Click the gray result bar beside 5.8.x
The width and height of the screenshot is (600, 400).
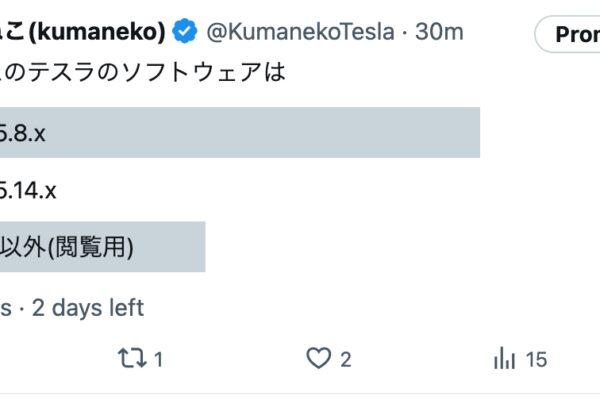(x=300, y=133)
